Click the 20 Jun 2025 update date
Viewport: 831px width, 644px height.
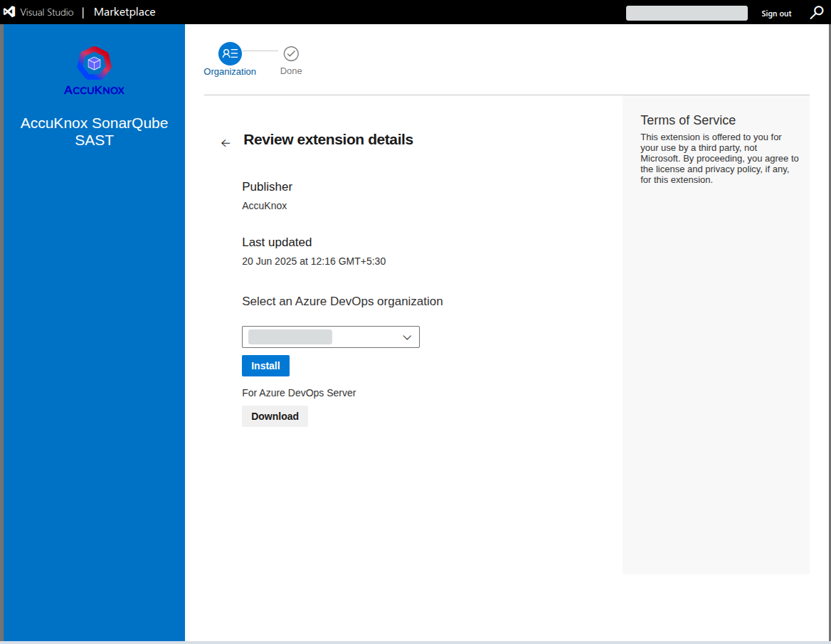click(x=314, y=261)
